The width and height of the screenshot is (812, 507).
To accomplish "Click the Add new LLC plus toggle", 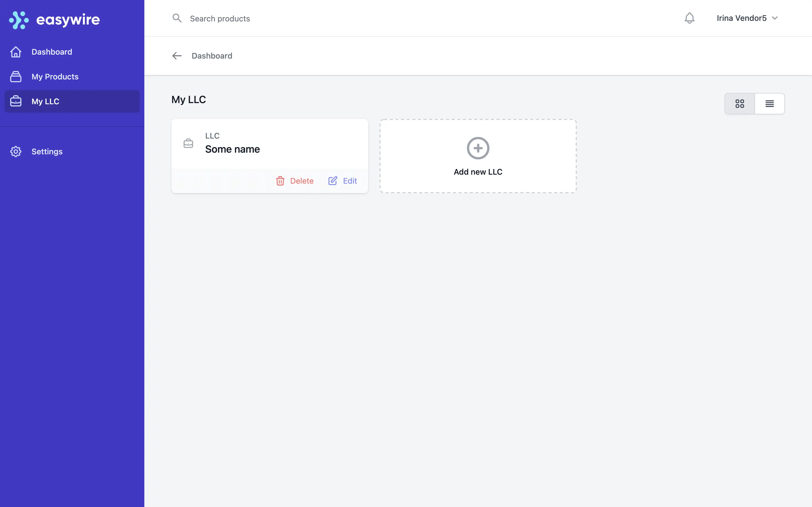I will pyautogui.click(x=478, y=148).
